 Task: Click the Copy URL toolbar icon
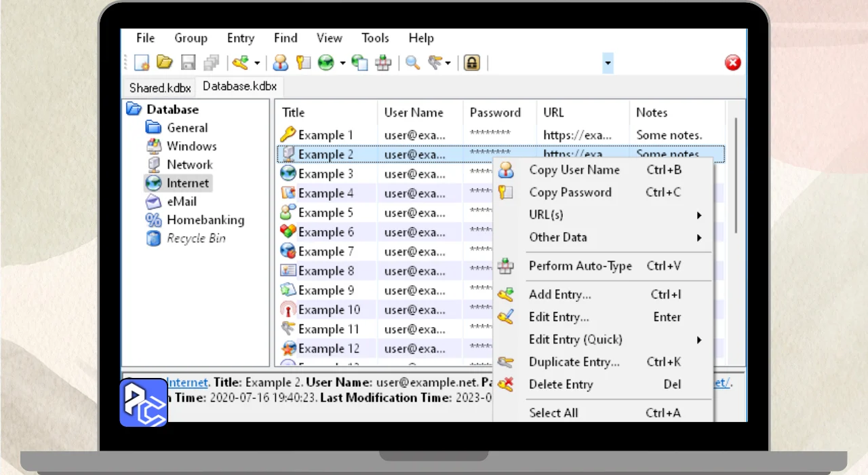tap(360, 63)
